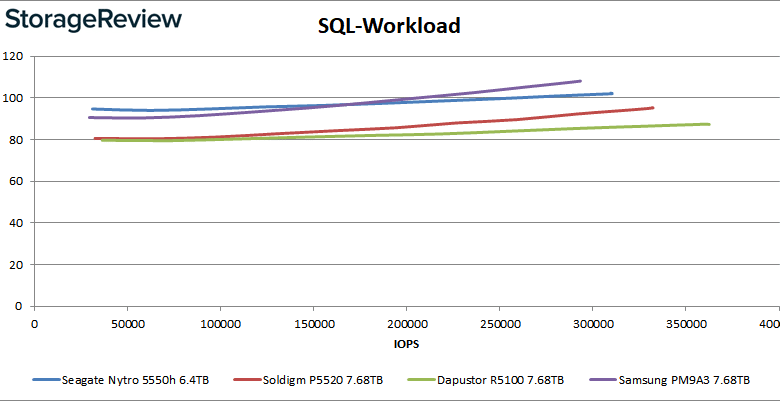Click the red Soldigm P5520 line endpoint

point(652,107)
